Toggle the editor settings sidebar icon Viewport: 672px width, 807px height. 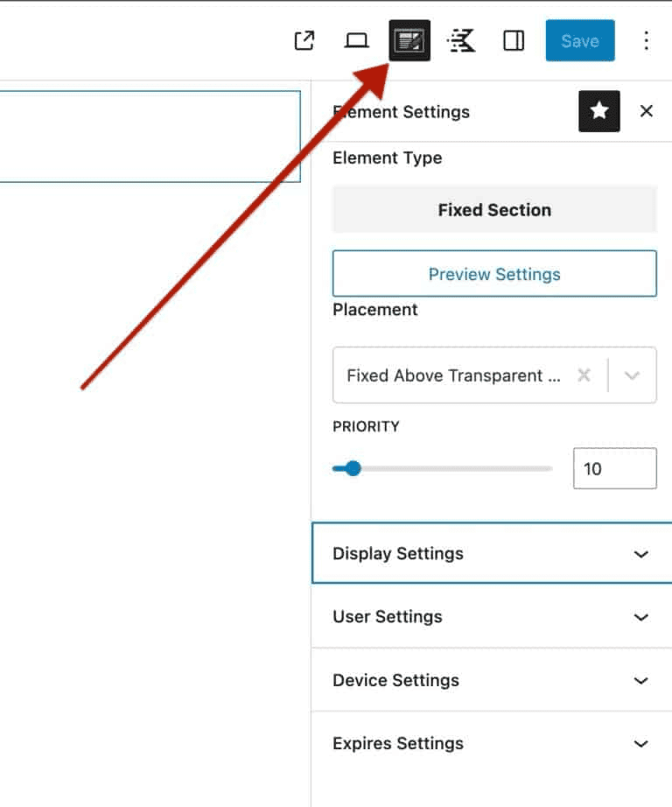click(x=514, y=41)
